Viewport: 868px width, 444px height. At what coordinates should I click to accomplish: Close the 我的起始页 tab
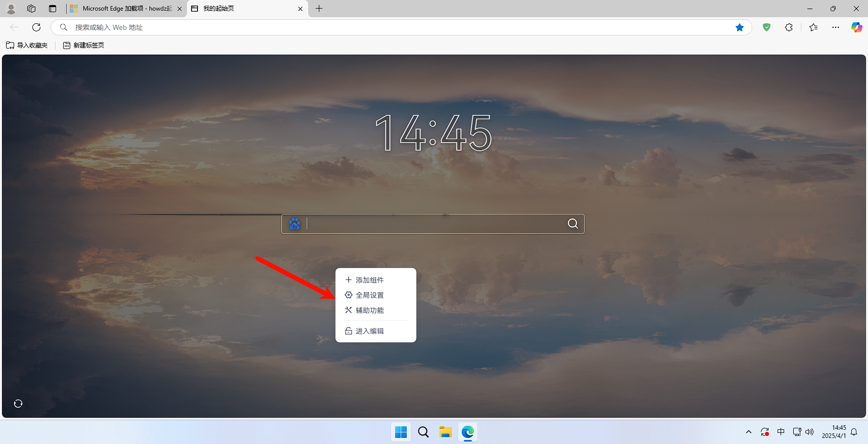(x=300, y=9)
